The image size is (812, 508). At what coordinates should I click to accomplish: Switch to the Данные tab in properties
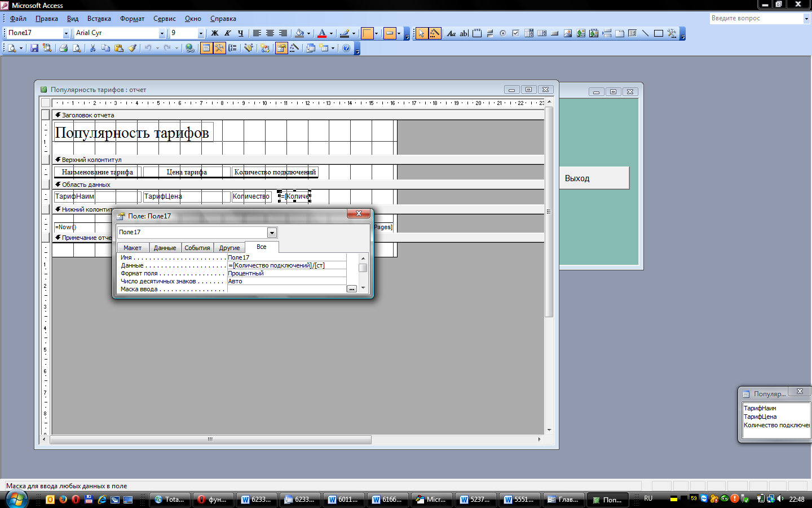pos(165,248)
